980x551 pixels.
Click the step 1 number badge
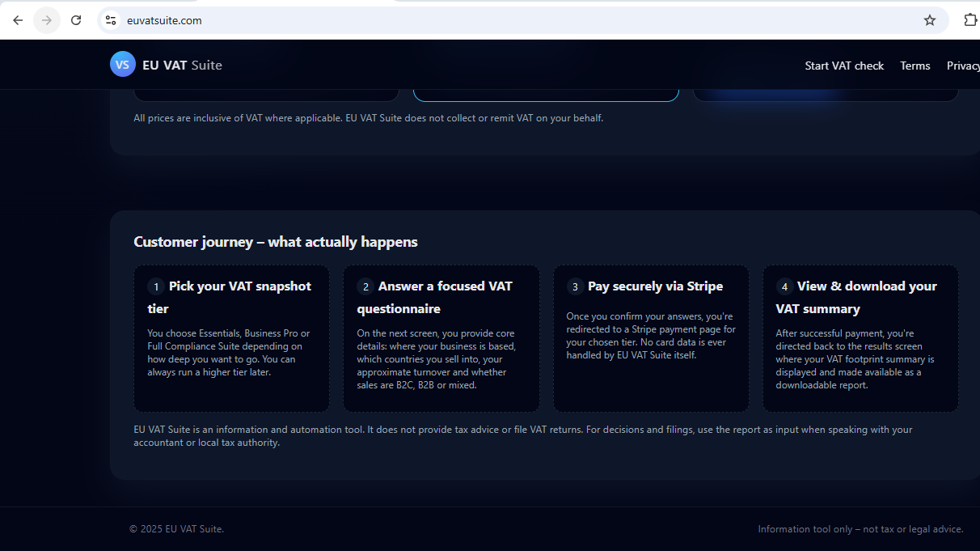(156, 286)
